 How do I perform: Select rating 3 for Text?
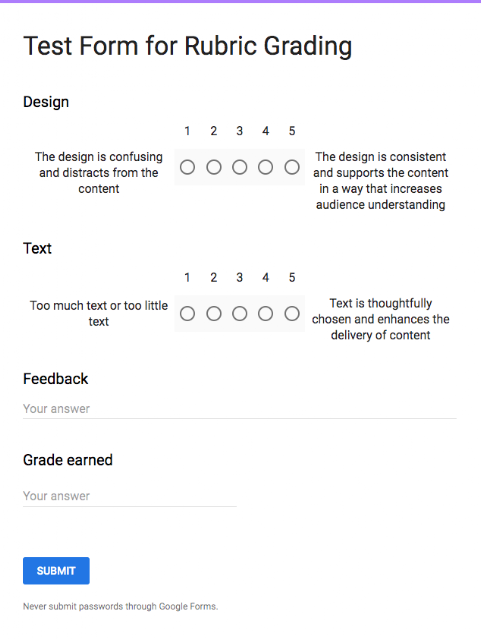point(240,314)
